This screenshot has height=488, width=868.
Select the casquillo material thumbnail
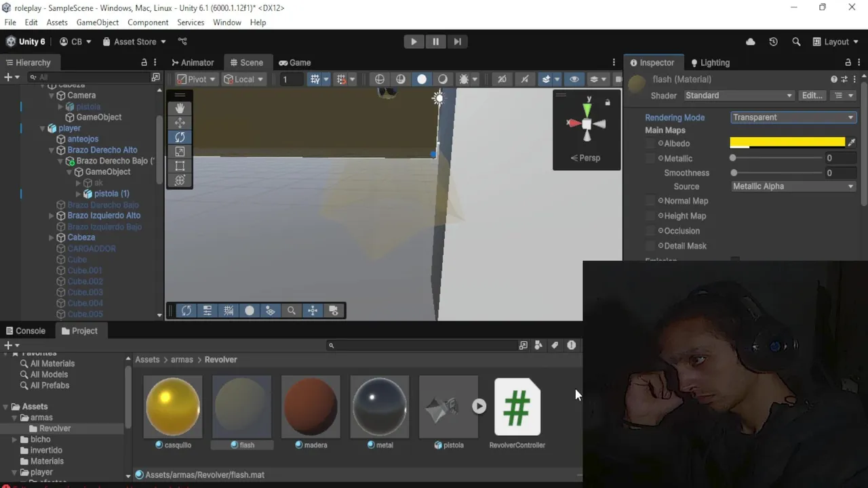pyautogui.click(x=173, y=407)
